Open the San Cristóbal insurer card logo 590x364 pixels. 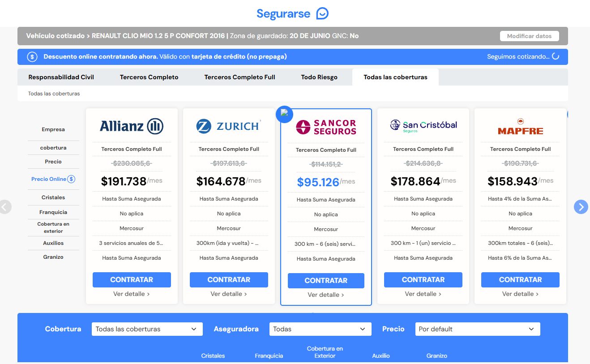pyautogui.click(x=423, y=127)
